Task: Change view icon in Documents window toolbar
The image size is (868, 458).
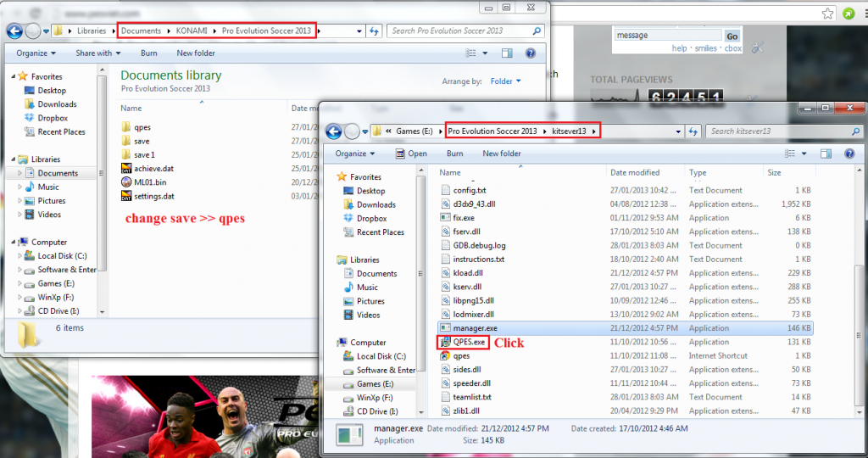Action: 471,53
